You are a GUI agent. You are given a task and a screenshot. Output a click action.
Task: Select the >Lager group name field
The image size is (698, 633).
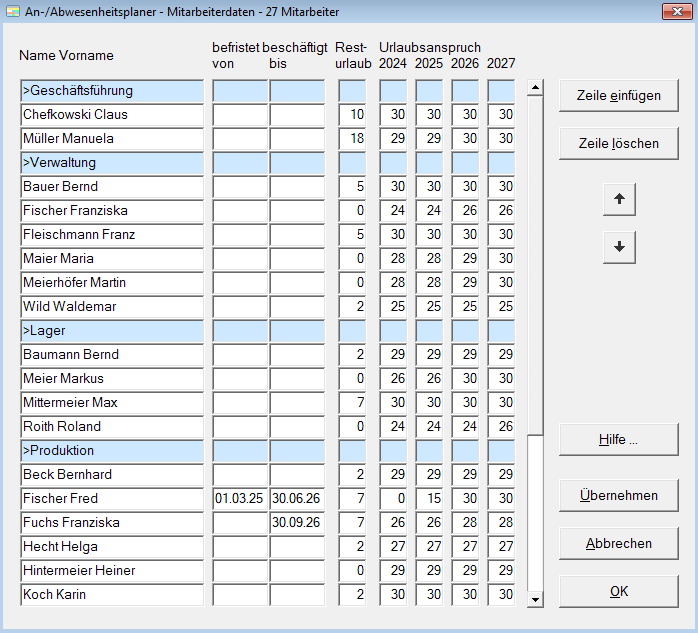pos(112,331)
